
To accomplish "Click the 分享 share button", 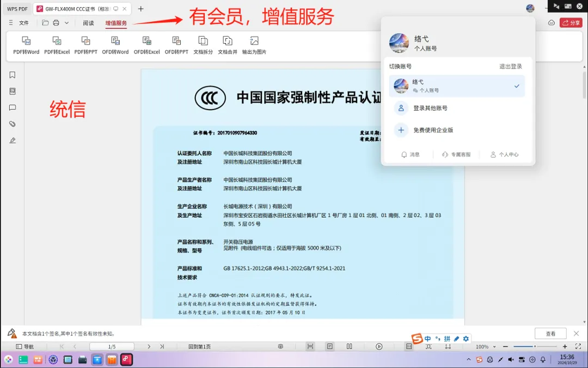I will 571,23.
